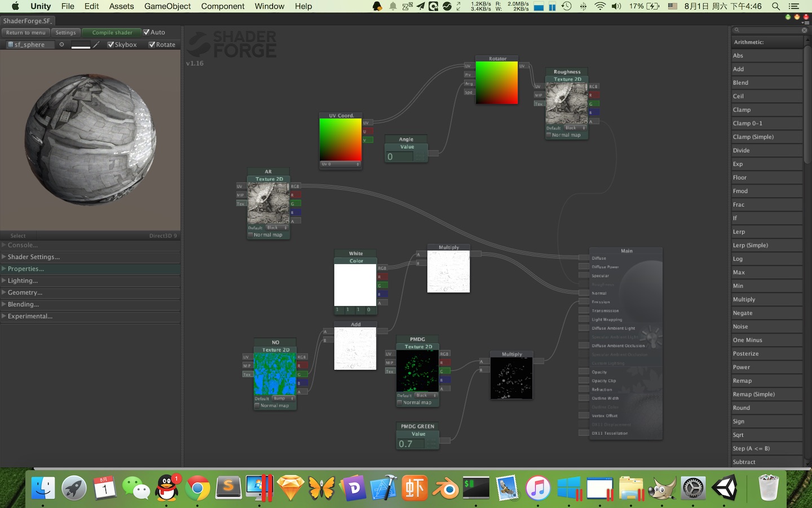Open Spotlight search in the menu bar

pos(776,6)
